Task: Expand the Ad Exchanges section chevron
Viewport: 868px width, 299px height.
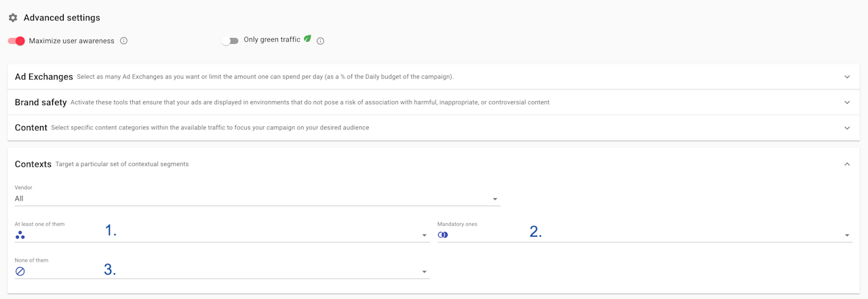Action: pyautogui.click(x=847, y=77)
